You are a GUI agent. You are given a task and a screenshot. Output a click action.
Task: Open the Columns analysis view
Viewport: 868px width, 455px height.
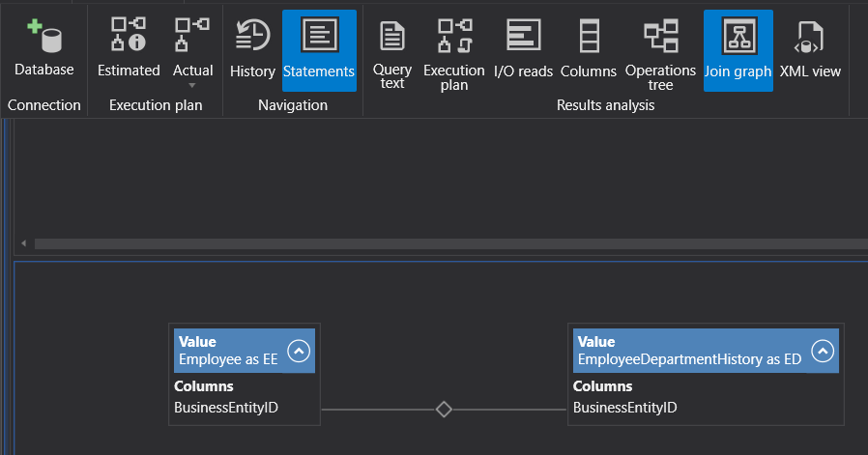[x=589, y=46]
